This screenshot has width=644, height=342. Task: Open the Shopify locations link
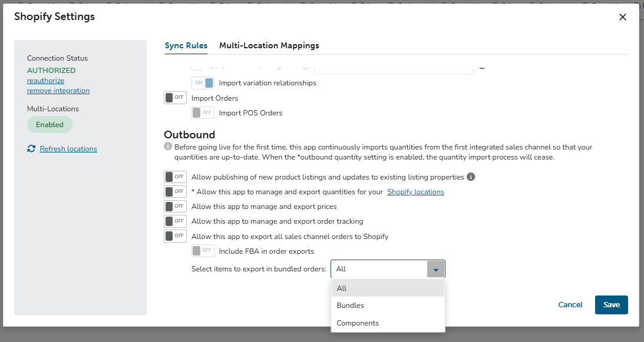pyautogui.click(x=415, y=192)
